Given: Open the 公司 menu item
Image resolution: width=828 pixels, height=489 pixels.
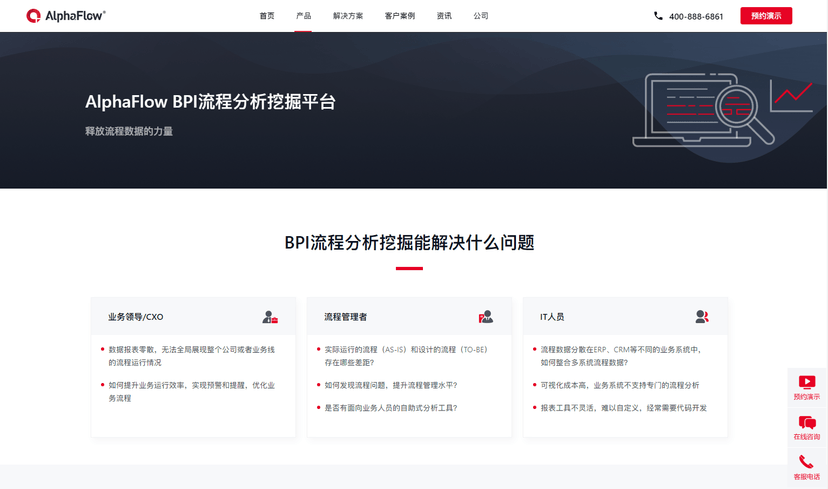Looking at the screenshot, I should coord(481,16).
